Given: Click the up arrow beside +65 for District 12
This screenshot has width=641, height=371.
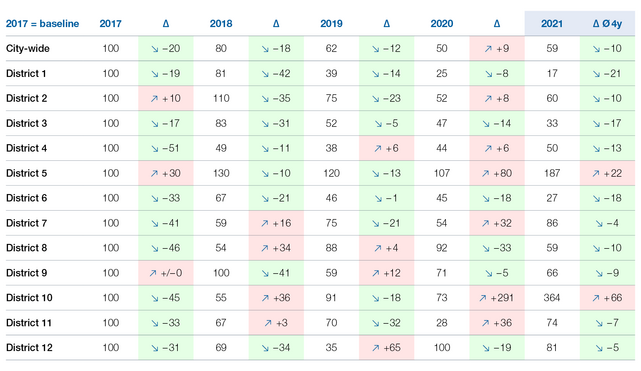Looking at the screenshot, I should tap(376, 348).
